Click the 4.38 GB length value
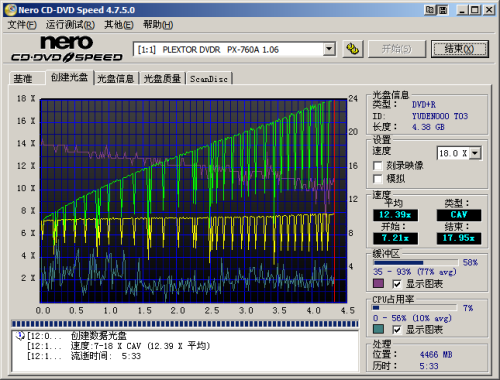 pos(428,127)
